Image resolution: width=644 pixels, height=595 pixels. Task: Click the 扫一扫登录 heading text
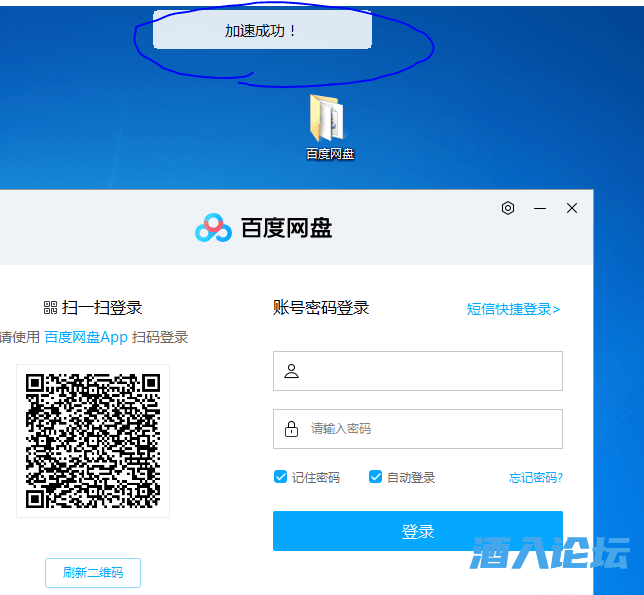pyautogui.click(x=101, y=308)
